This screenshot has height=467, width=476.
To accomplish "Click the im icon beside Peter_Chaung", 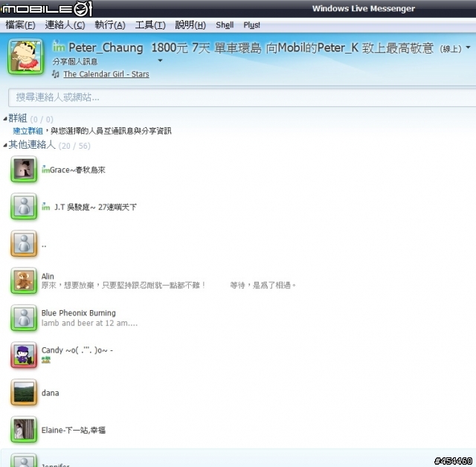I will [x=59, y=47].
